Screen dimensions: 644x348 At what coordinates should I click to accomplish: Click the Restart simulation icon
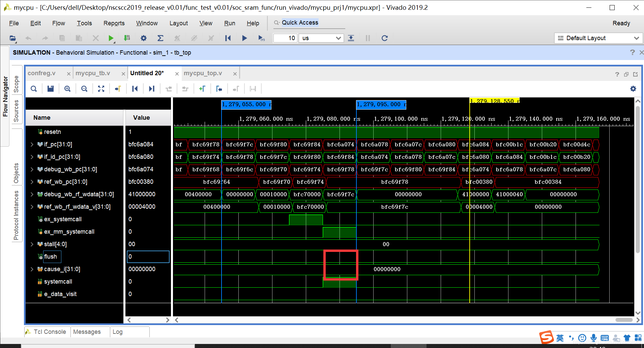click(228, 38)
